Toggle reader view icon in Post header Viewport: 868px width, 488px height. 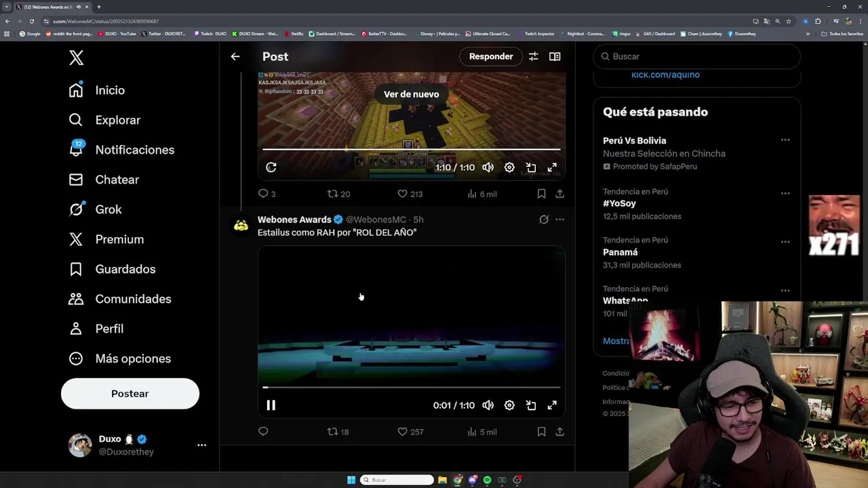tap(555, 56)
